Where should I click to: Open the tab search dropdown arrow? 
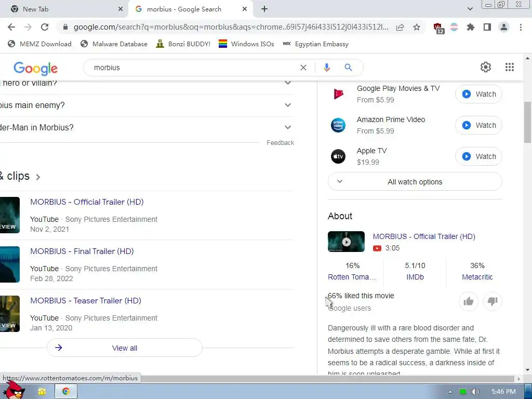470,9
